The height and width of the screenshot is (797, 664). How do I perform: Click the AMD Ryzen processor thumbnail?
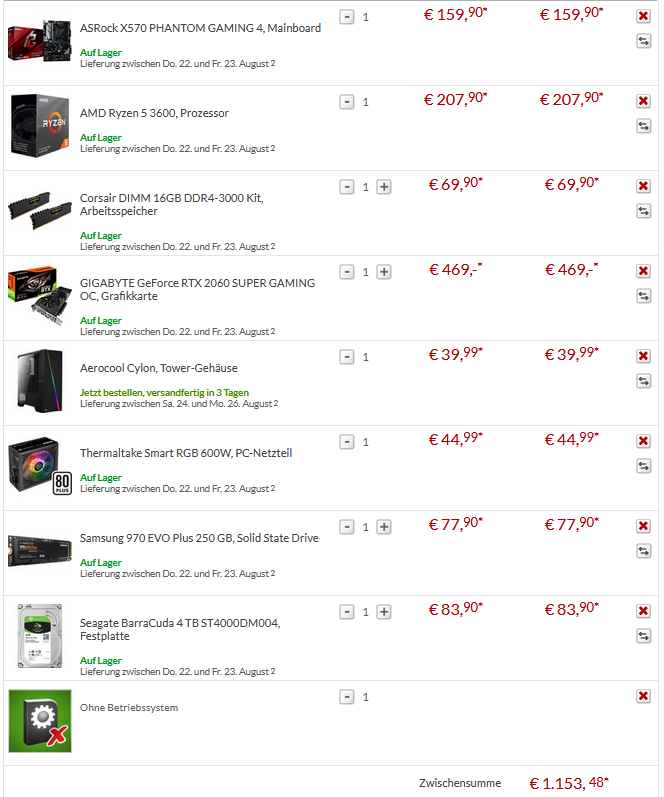pyautogui.click(x=40, y=126)
